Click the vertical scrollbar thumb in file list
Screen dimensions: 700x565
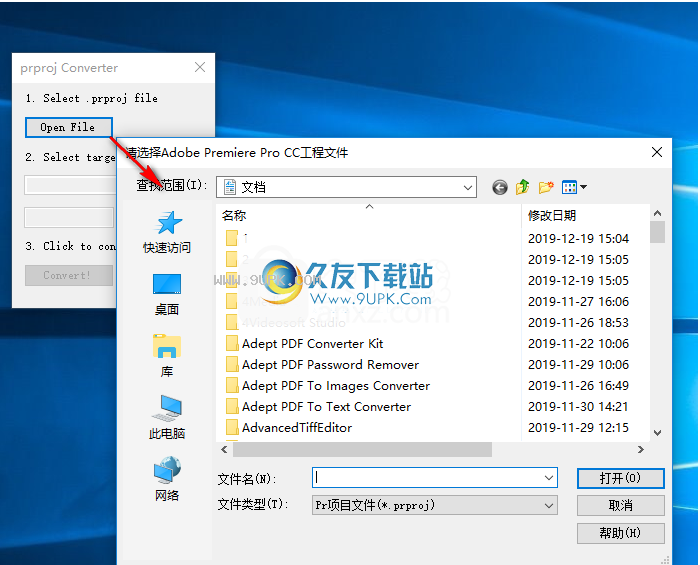tap(657, 232)
